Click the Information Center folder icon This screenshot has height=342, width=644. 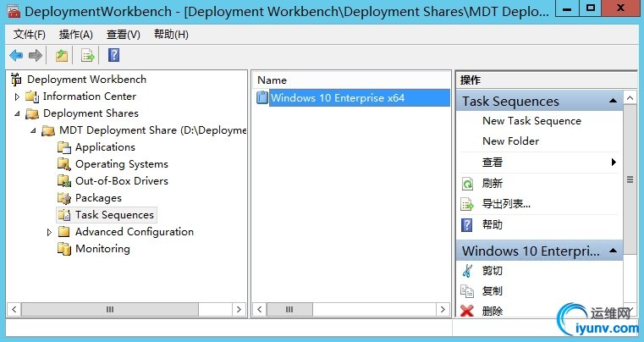32,97
